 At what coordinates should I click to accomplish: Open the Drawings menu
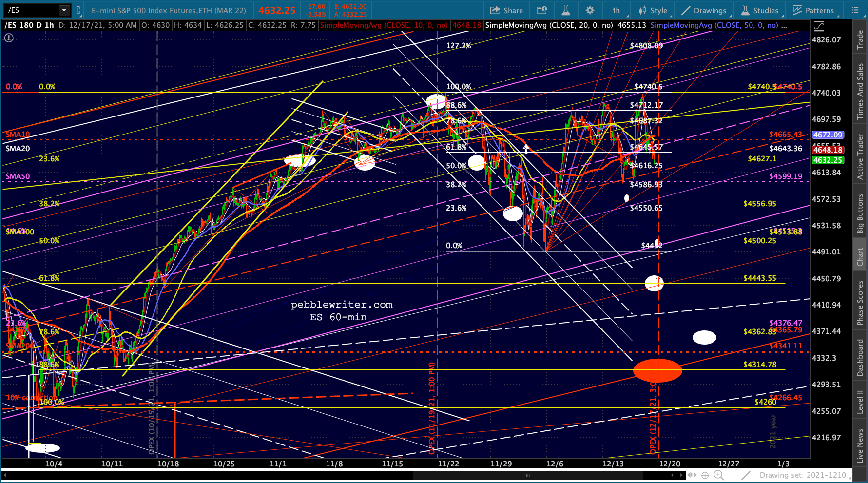[x=704, y=10]
